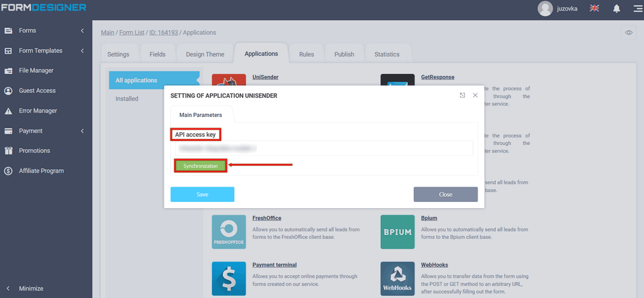Click into the API access key field

pyautogui.click(x=324, y=148)
